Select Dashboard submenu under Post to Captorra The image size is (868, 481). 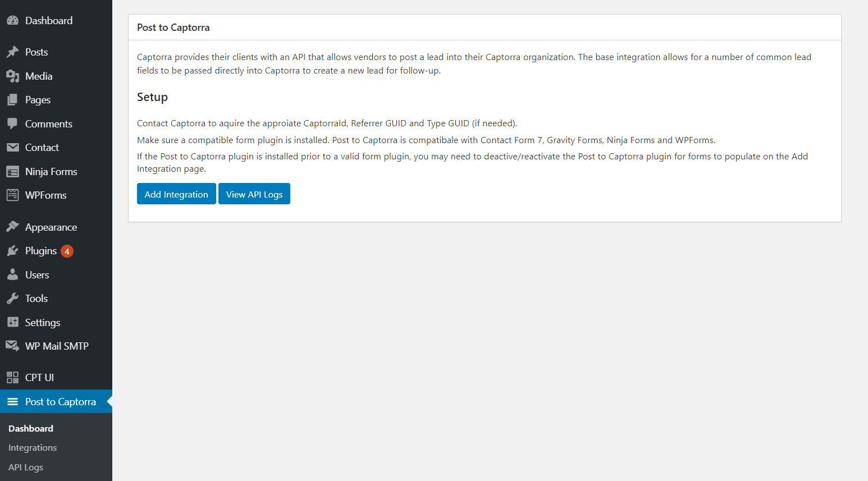(31, 429)
